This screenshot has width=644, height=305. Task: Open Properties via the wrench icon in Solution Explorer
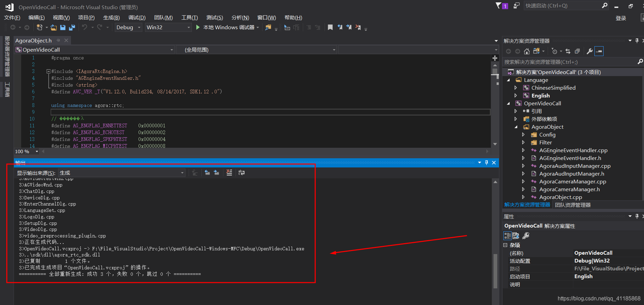(x=590, y=51)
